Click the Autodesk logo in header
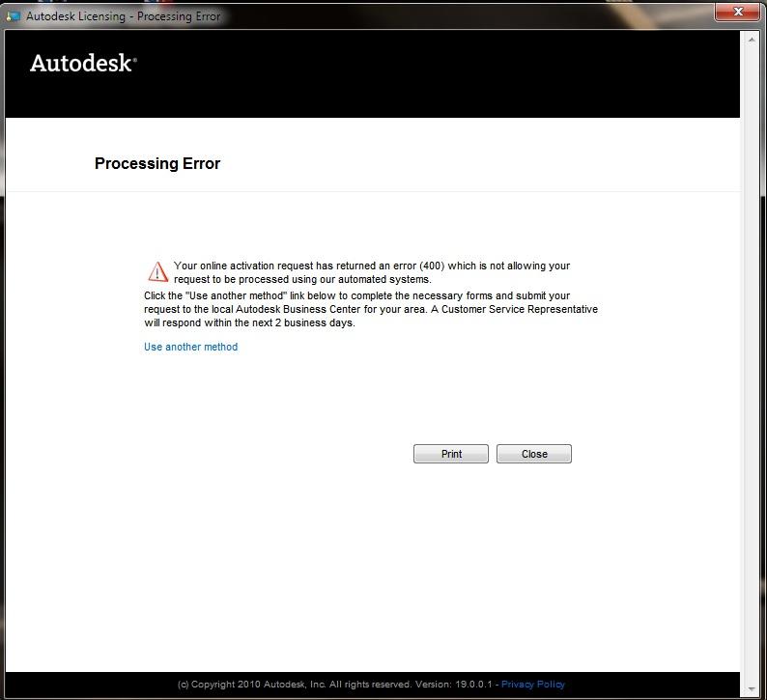 tap(83, 64)
